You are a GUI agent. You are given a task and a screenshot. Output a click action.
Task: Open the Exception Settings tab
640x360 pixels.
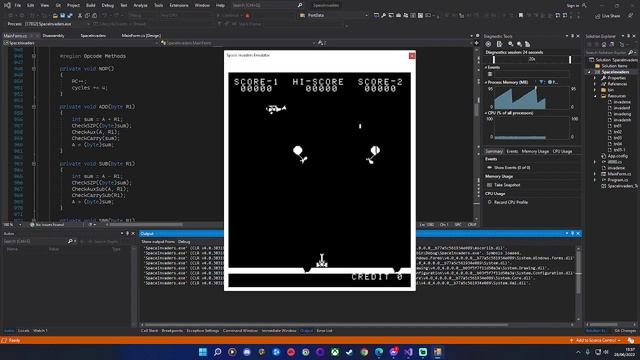pos(202,331)
